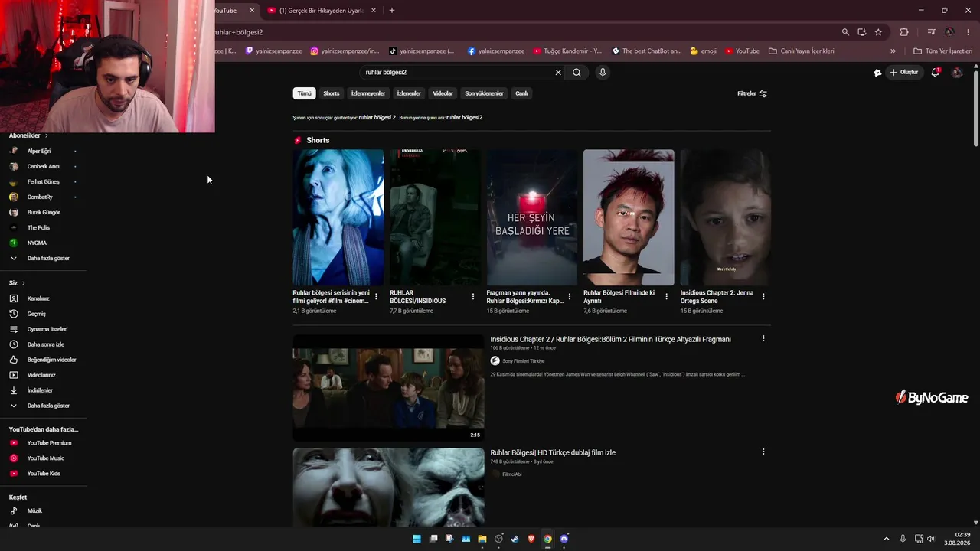
Task: Clear the YouTube search box text
Action: 558,73
